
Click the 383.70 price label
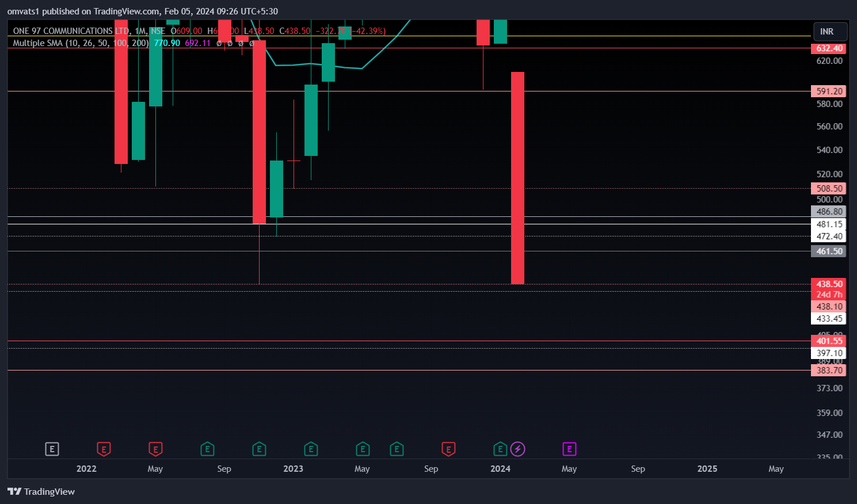(829, 371)
